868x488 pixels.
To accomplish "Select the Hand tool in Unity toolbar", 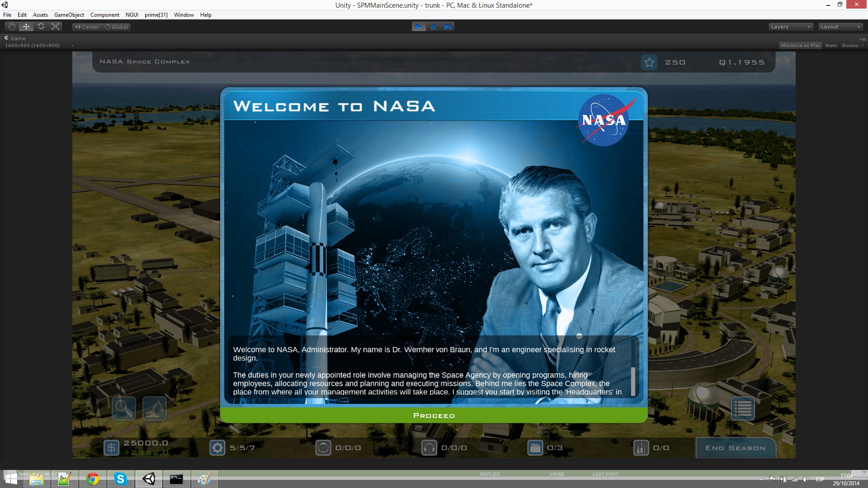I will pos(12,27).
